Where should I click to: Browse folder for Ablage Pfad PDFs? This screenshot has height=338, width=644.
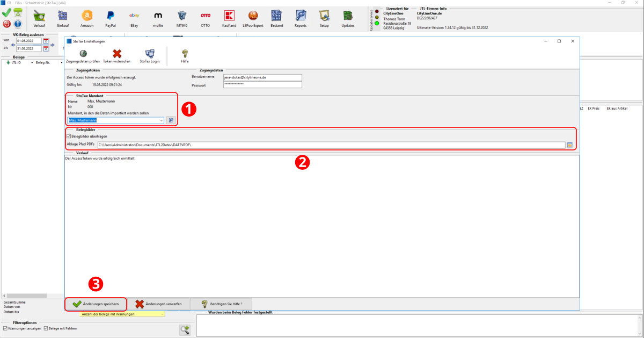pos(570,145)
